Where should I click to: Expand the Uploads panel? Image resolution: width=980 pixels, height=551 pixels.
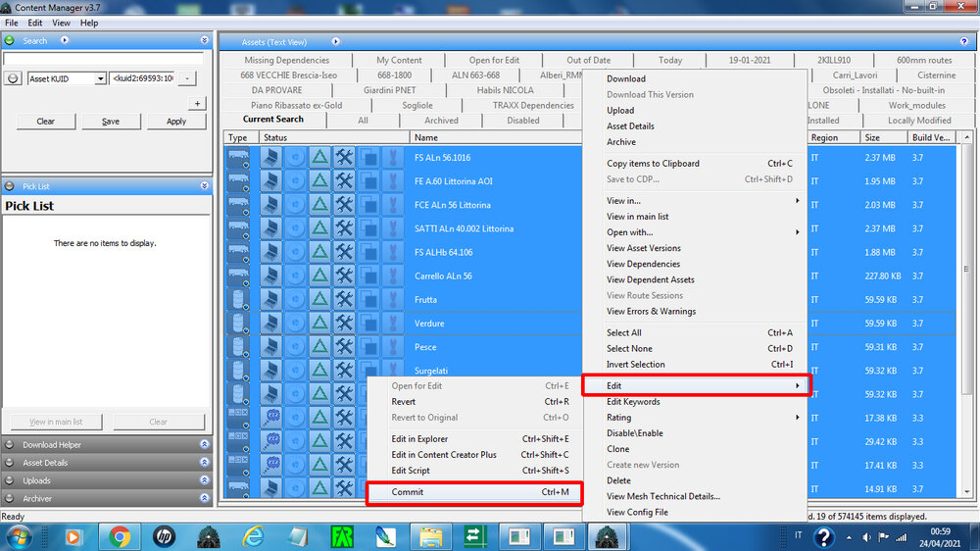pos(205,481)
